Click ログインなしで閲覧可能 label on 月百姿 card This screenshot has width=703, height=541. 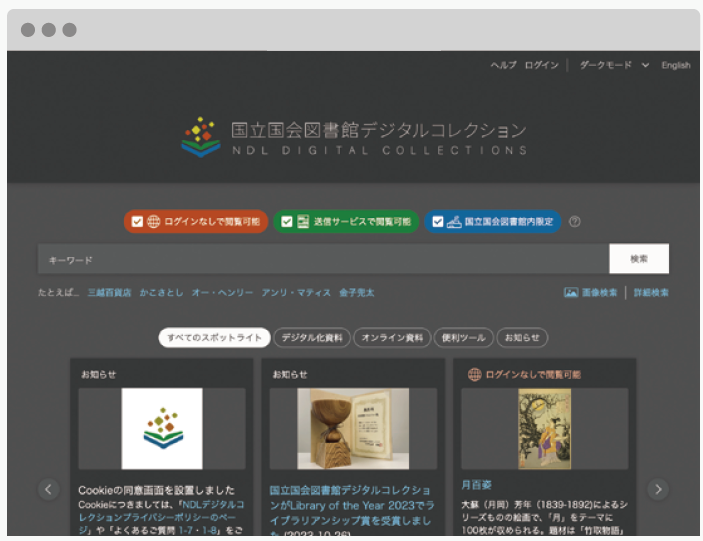(533, 374)
